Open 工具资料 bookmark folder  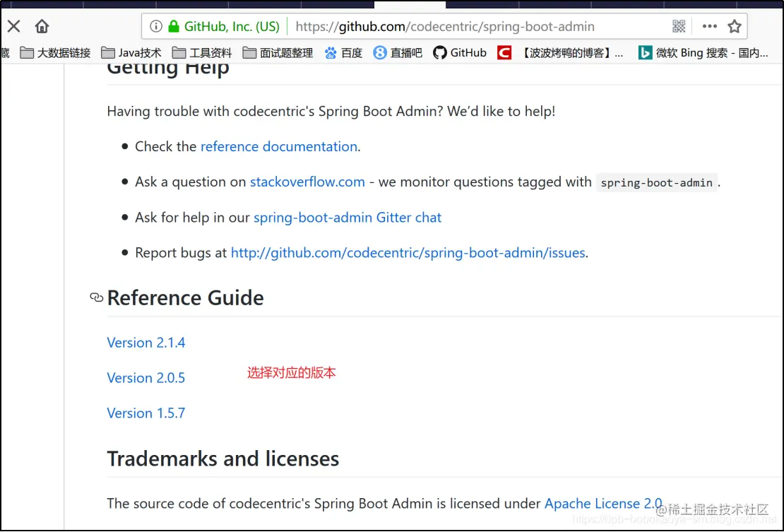202,53
